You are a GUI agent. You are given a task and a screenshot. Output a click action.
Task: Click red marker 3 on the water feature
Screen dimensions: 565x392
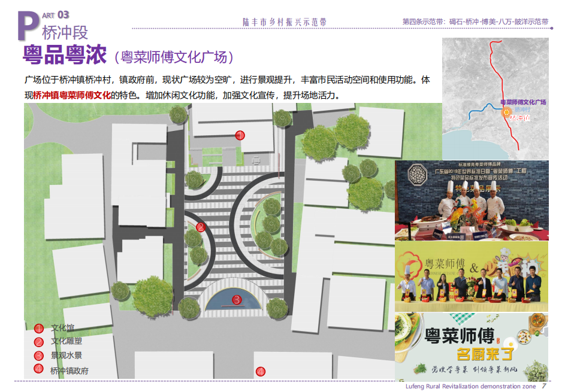click(237, 299)
